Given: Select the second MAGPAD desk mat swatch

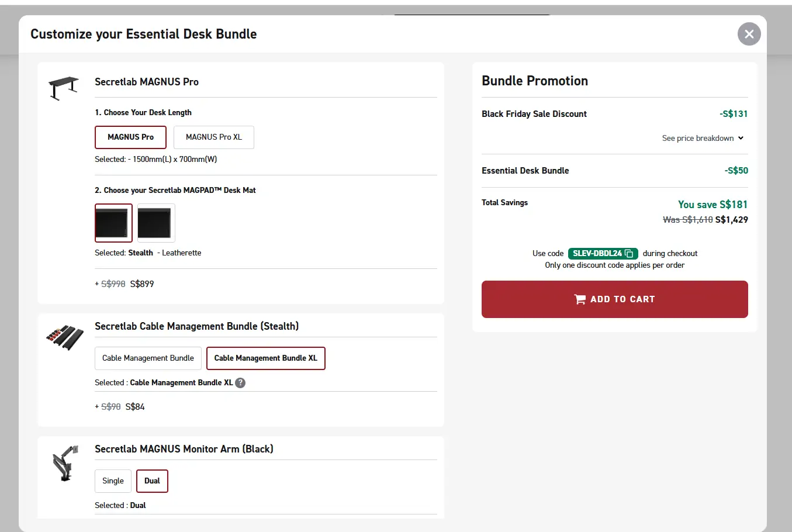Looking at the screenshot, I should click(156, 223).
